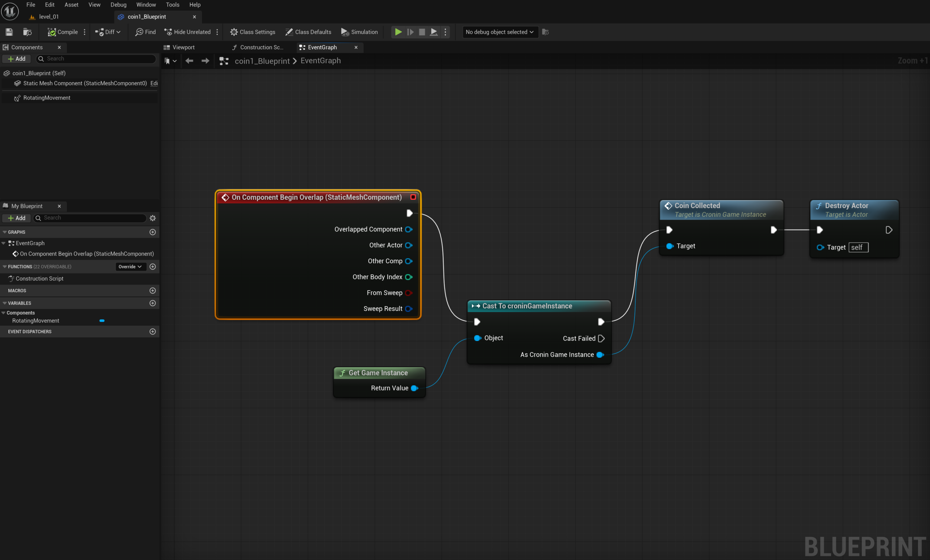The image size is (930, 560).
Task: Open the functions Override dropdown
Action: click(x=130, y=267)
